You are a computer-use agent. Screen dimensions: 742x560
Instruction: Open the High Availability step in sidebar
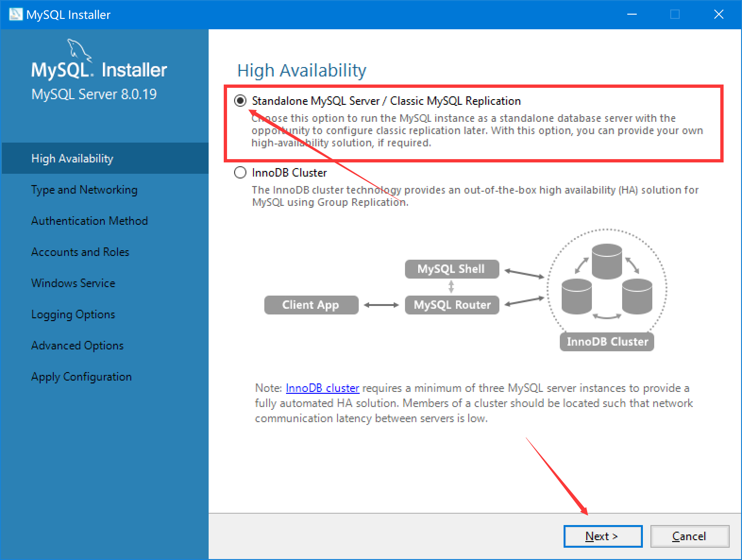coord(72,159)
